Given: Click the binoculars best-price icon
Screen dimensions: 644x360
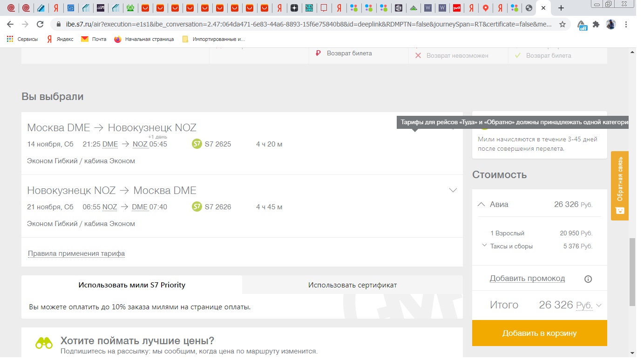Looking at the screenshot, I should [44, 344].
